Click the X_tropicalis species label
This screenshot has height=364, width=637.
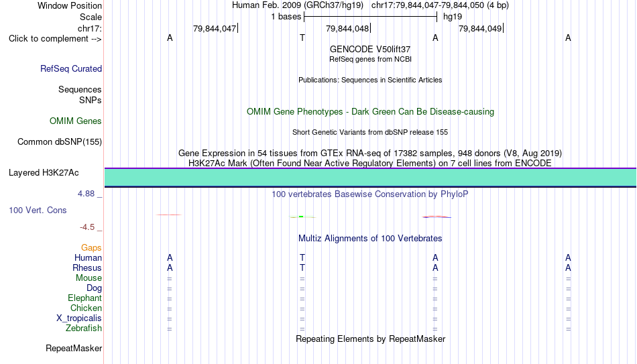coord(79,318)
